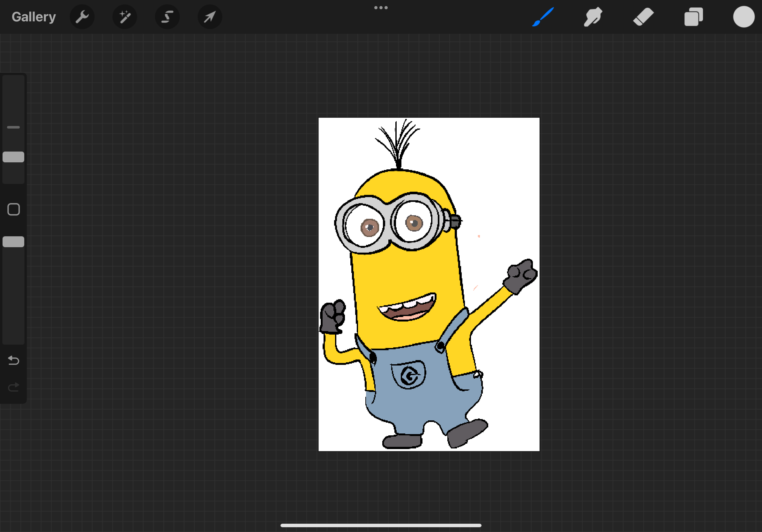Tap the Gallery label text
Screen dimensions: 762x532
click(34, 17)
